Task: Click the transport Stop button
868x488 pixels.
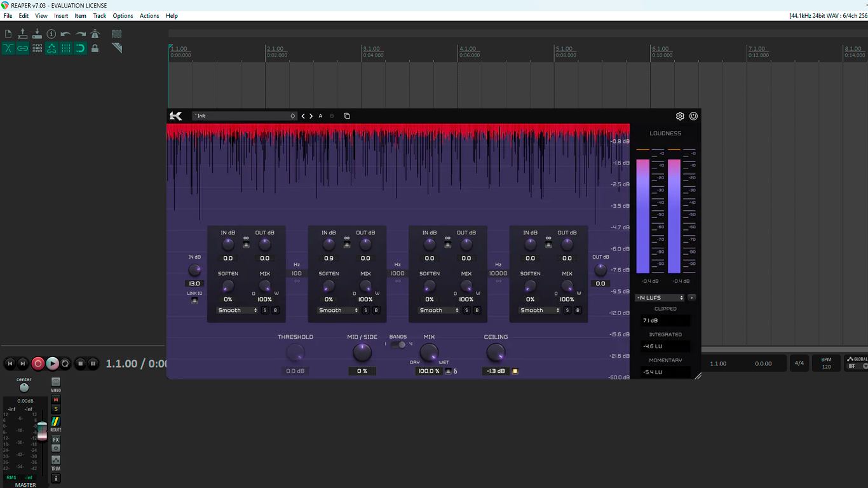Action: 80,363
